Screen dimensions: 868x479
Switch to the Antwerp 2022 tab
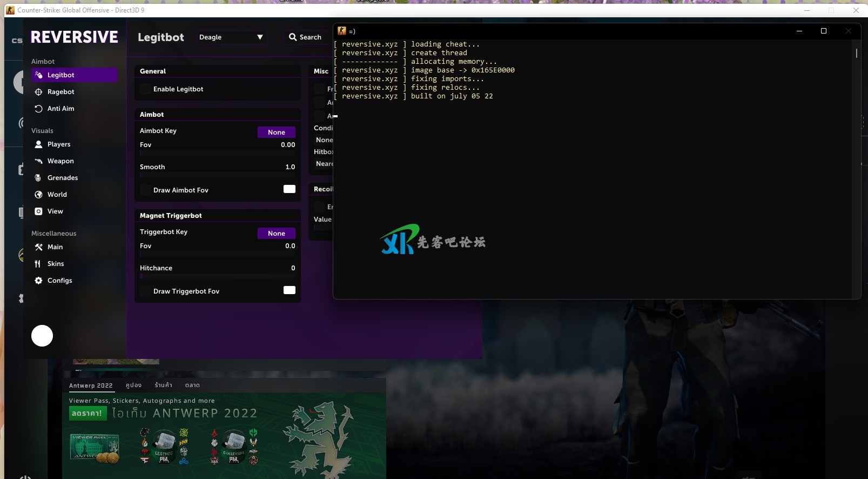point(91,385)
